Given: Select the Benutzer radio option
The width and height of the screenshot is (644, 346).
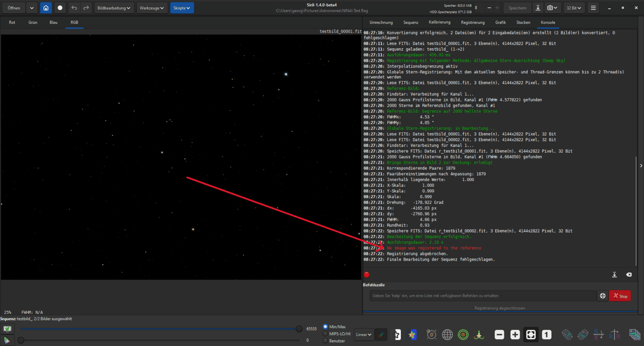Looking at the screenshot, I should pyautogui.click(x=326, y=341).
